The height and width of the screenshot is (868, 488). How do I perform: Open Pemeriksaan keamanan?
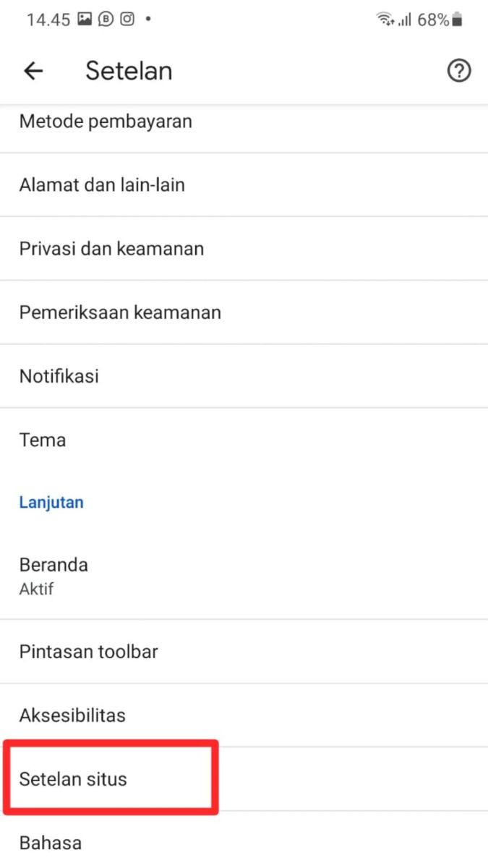pos(120,312)
